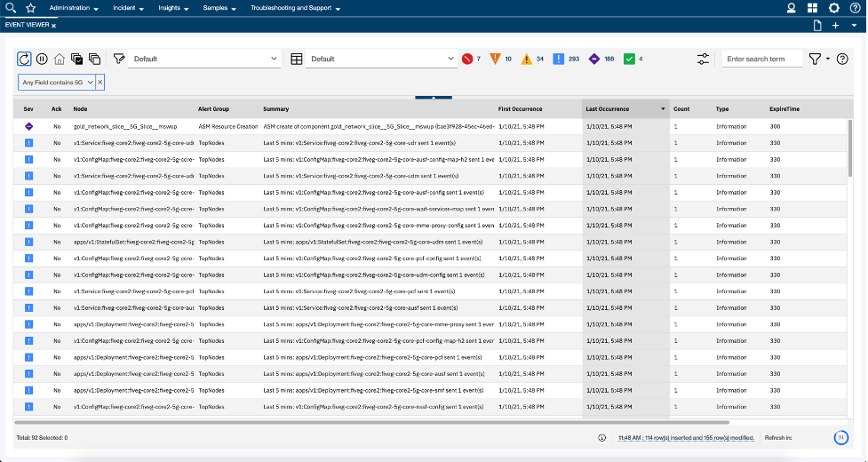The image size is (868, 462).
Task: Open Event Viewer help icon
Action: [x=842, y=59]
